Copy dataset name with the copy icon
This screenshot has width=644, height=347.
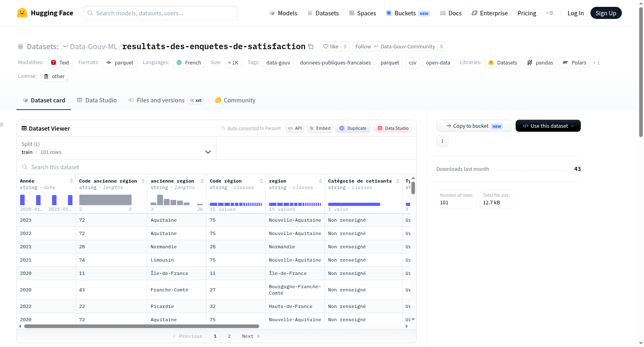point(311,46)
